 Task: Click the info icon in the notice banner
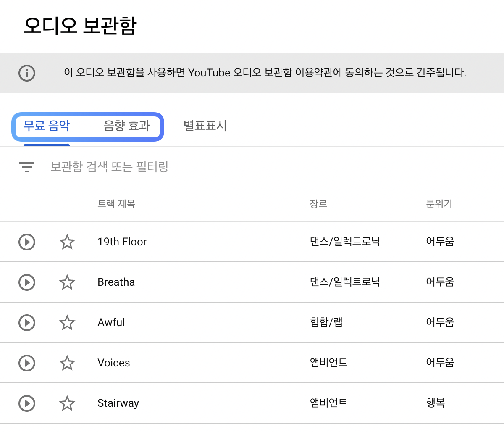tap(27, 73)
